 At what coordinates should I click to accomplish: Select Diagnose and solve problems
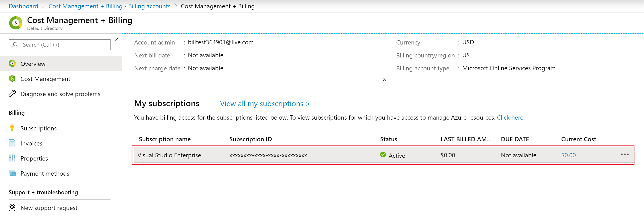61,94
